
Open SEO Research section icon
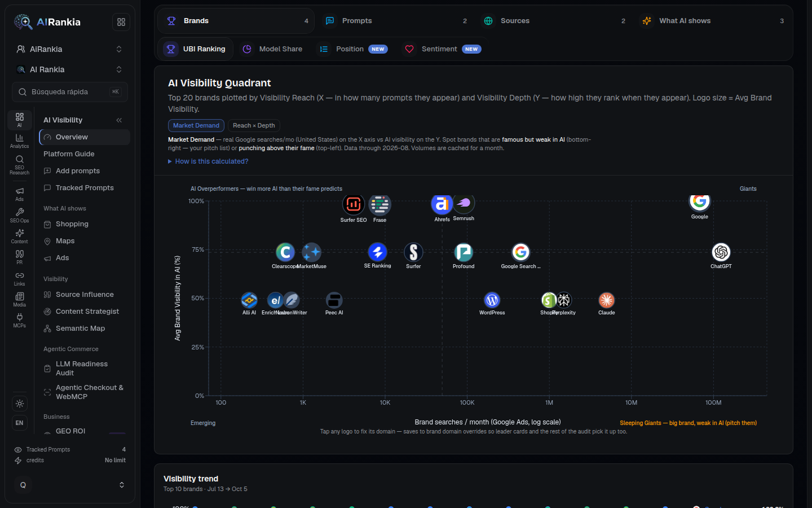click(19, 165)
